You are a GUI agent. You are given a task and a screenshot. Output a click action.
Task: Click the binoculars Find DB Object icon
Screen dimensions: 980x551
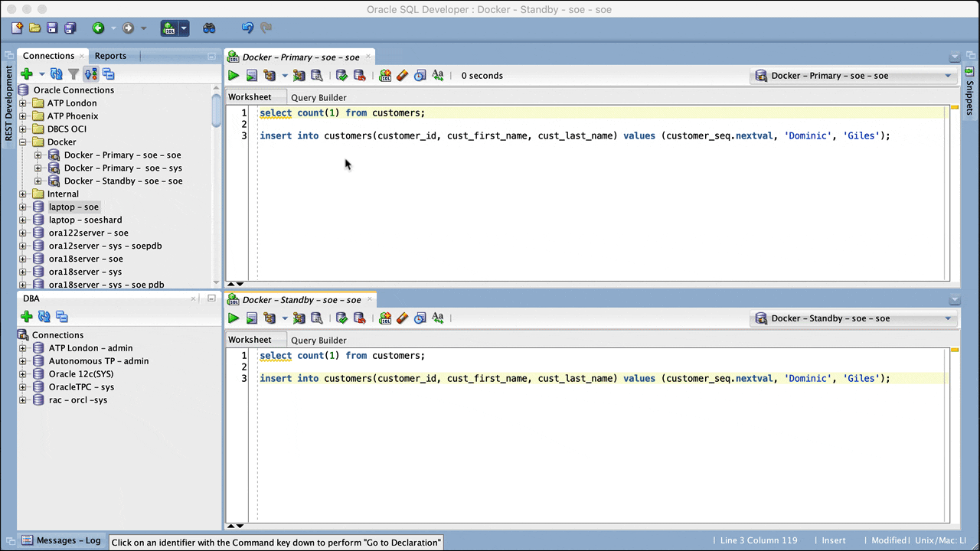click(209, 28)
